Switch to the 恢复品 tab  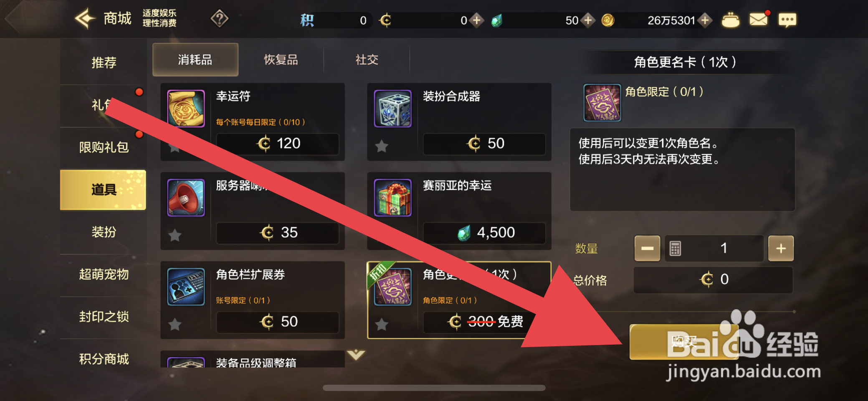281,60
